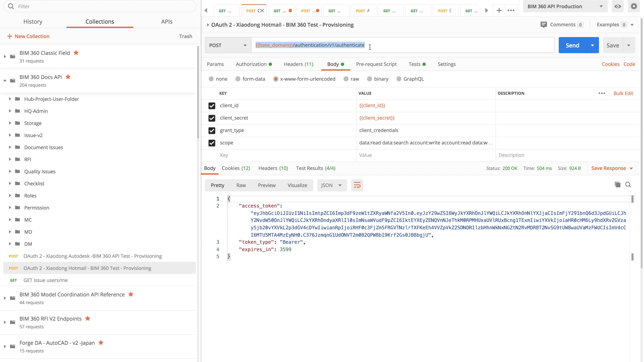Uncheck the client_secret parameter checkbox
Screen dimensions: 644x362
click(x=212, y=118)
